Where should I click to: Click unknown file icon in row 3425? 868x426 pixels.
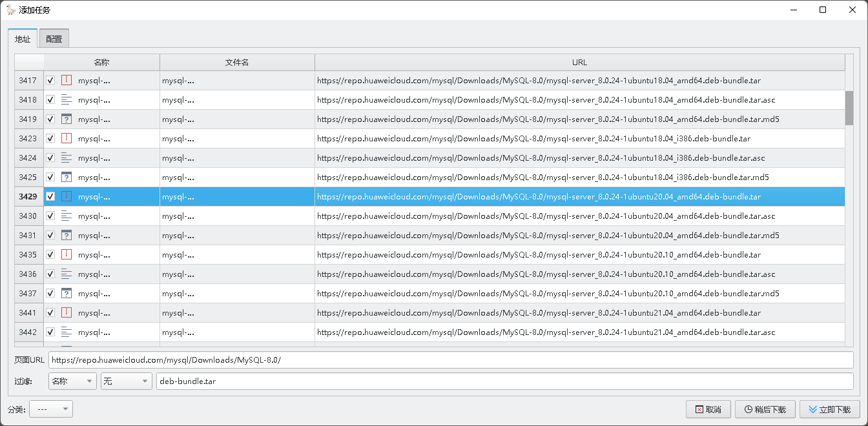coord(67,177)
